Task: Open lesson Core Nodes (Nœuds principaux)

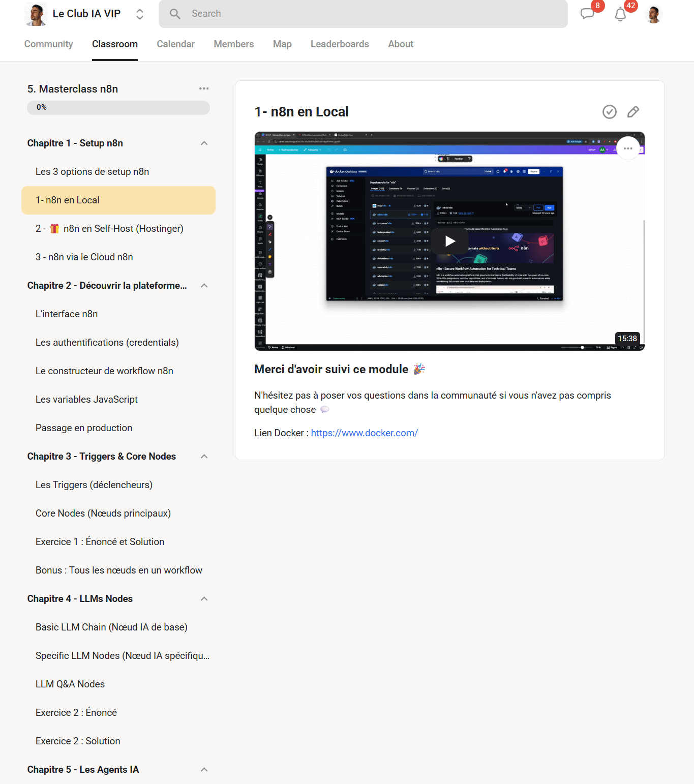Action: [x=118, y=514]
